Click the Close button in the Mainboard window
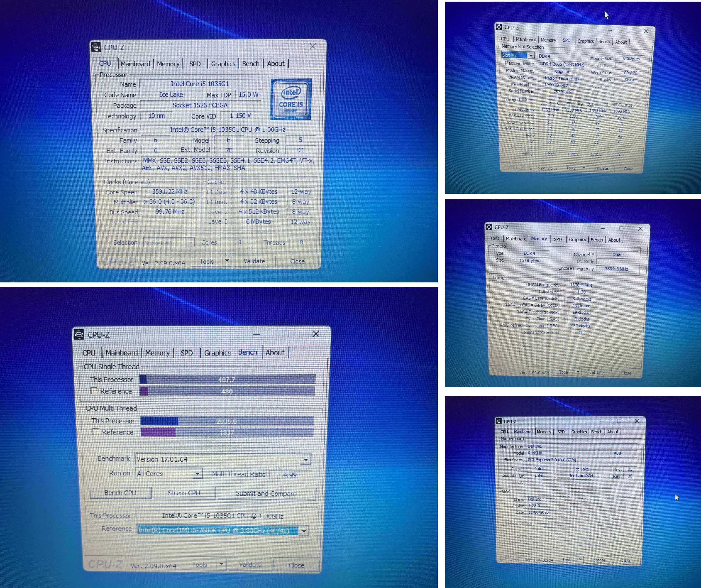Screen dimensions: 701x588 (x=626, y=561)
